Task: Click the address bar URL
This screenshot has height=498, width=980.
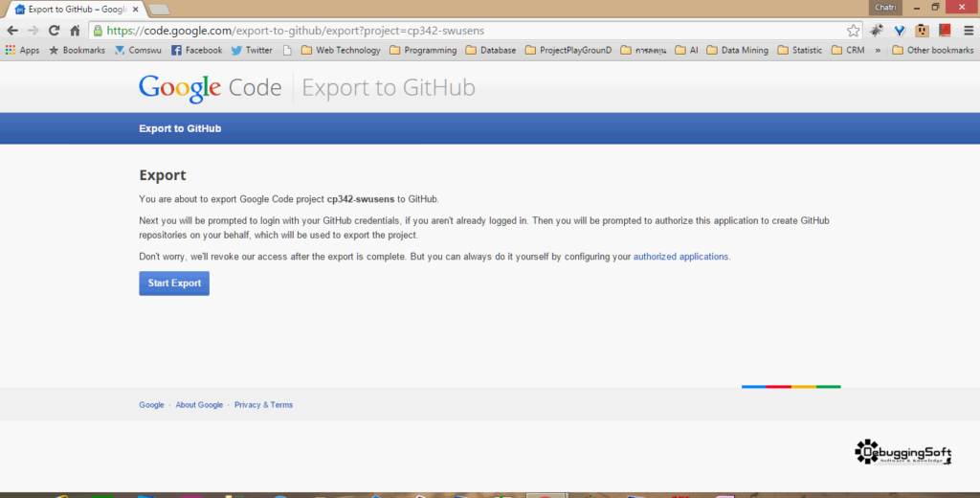Action: (295, 31)
